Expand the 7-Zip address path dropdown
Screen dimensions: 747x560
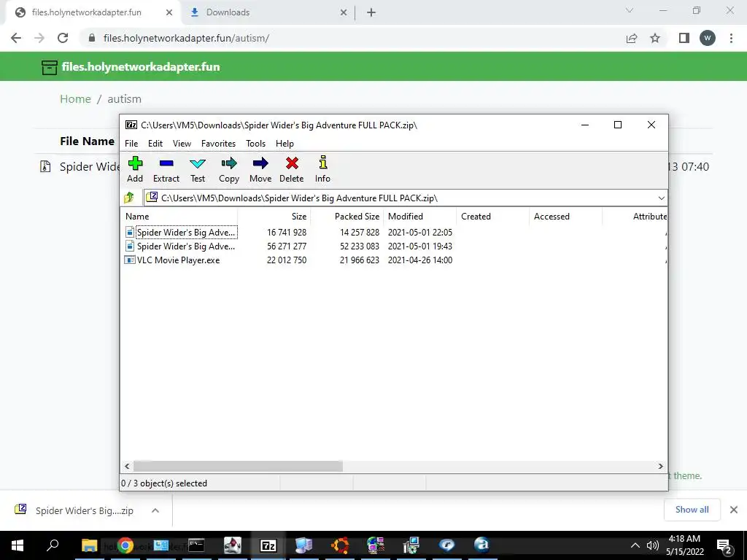[x=661, y=198]
